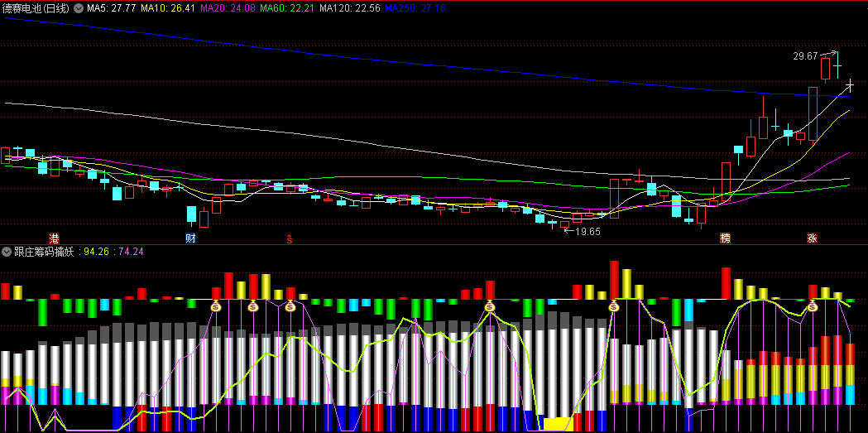
Task: Expand the 跟庄筹码擒妖 indicator dropdown arrow
Action: pyautogui.click(x=7, y=252)
